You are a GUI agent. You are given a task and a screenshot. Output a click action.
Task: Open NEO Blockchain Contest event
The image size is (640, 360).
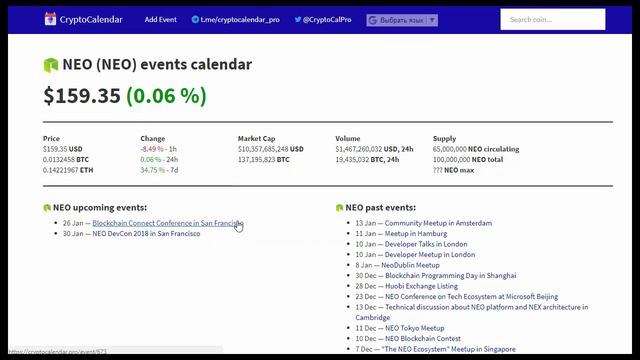point(423,338)
